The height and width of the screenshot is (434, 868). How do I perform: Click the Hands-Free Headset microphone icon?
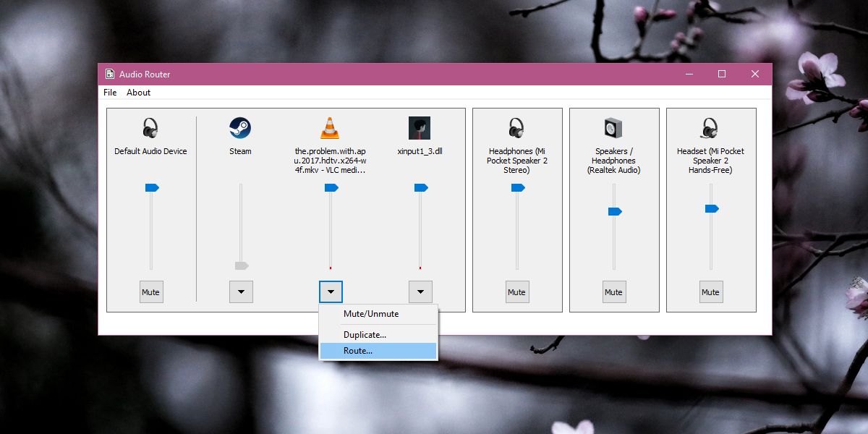710,128
